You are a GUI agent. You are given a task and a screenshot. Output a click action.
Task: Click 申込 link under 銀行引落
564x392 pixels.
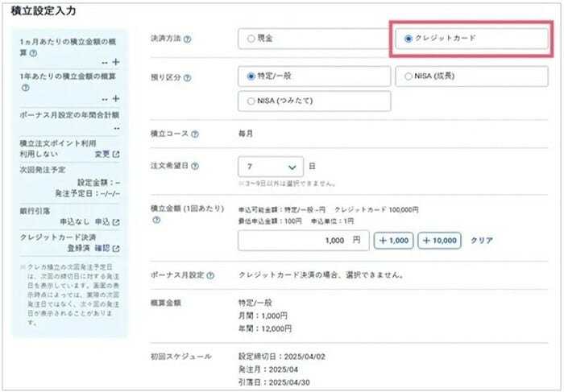(x=102, y=222)
